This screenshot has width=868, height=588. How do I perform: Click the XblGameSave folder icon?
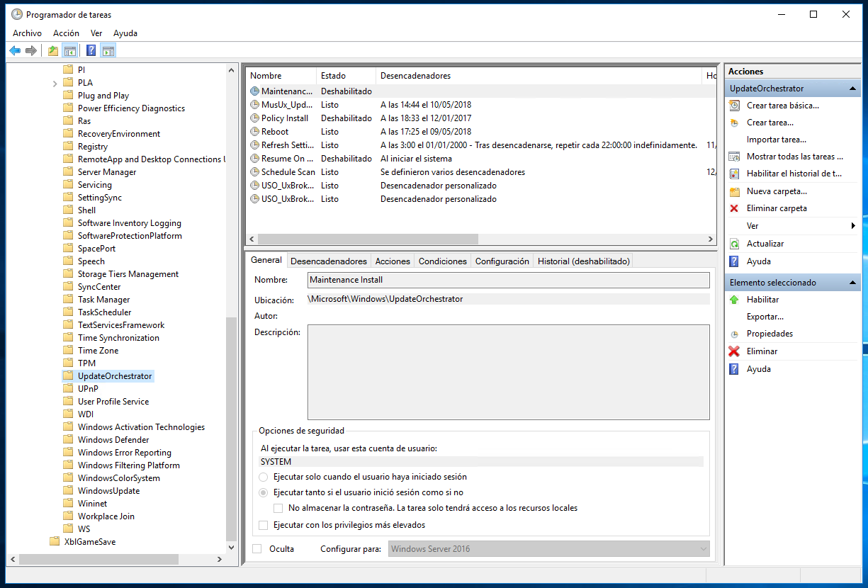click(55, 542)
